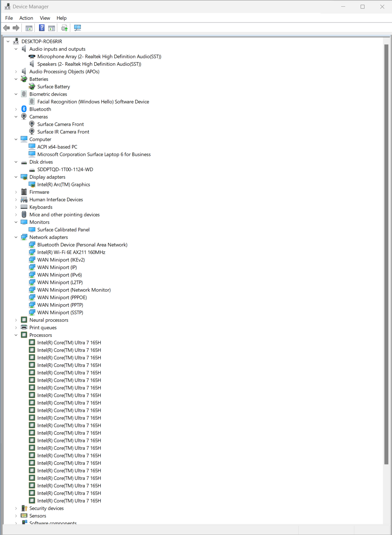Select the Monitors category label
The image size is (392, 535).
[x=39, y=222]
